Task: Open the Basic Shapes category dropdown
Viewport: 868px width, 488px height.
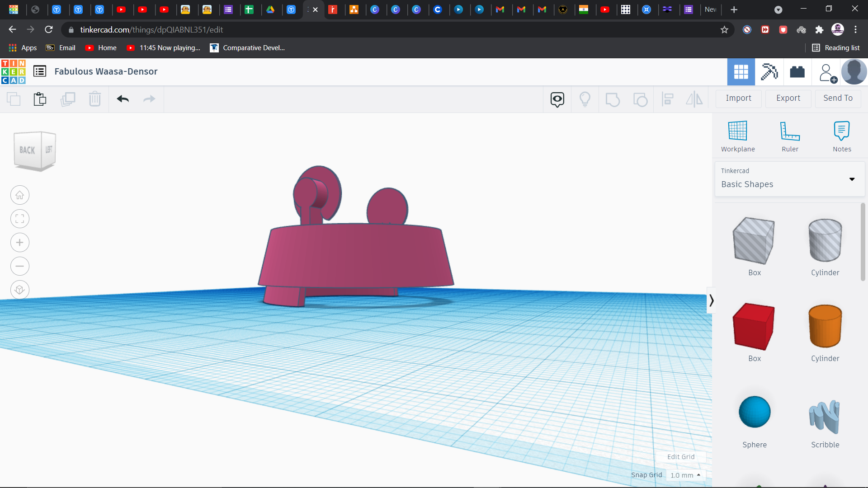Action: [852, 179]
